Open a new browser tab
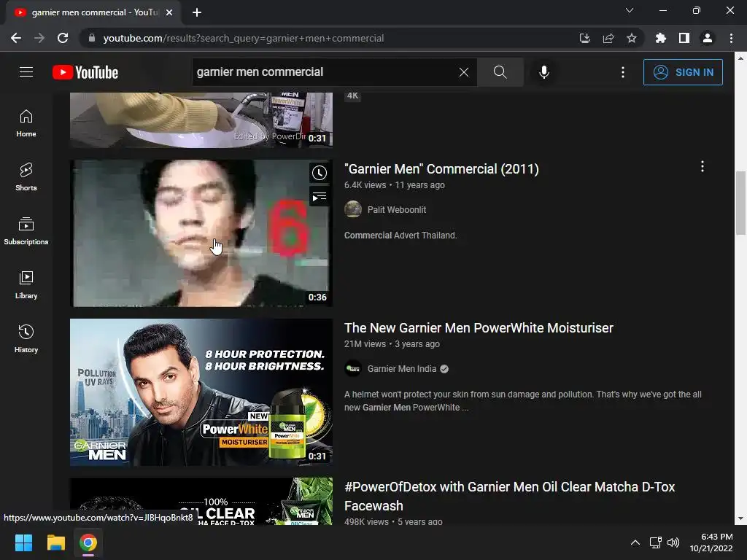Screen dimensions: 747x560 (197, 12)
